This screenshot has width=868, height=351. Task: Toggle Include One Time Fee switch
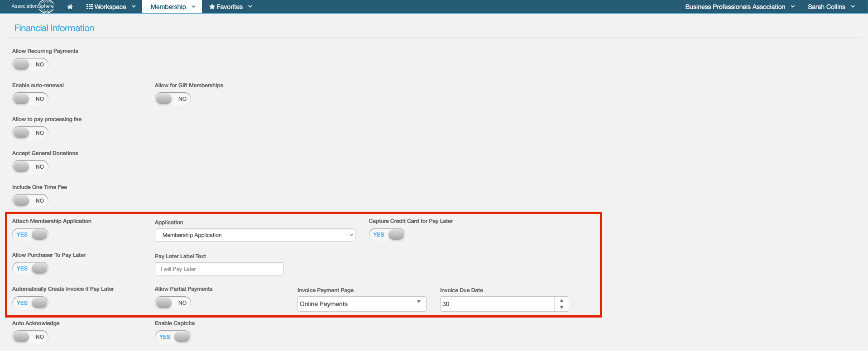[30, 201]
